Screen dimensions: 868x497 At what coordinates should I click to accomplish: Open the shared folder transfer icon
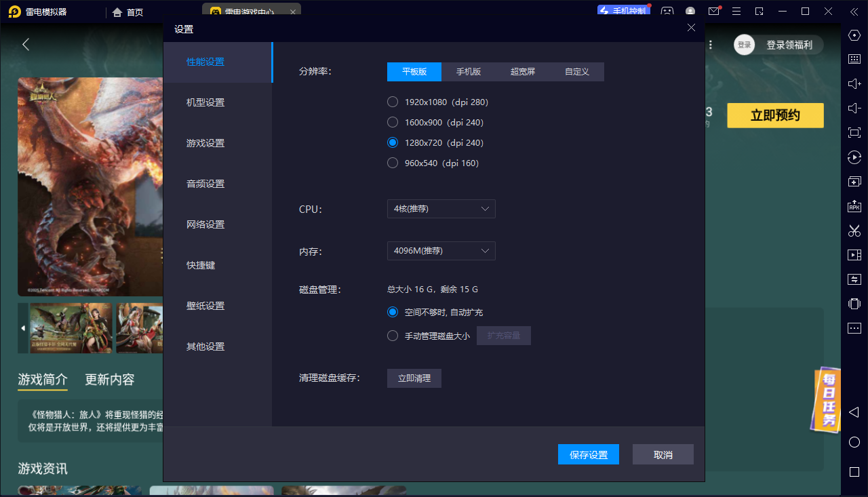tap(854, 279)
